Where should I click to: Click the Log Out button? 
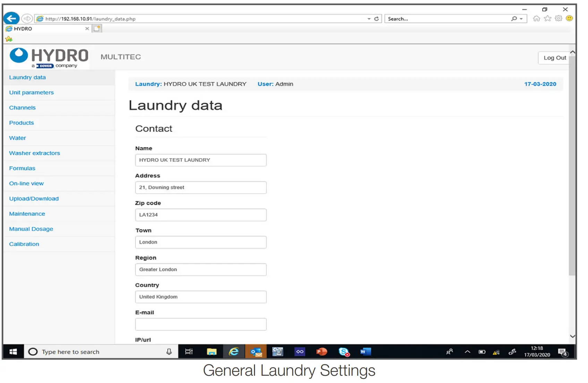[x=554, y=58]
